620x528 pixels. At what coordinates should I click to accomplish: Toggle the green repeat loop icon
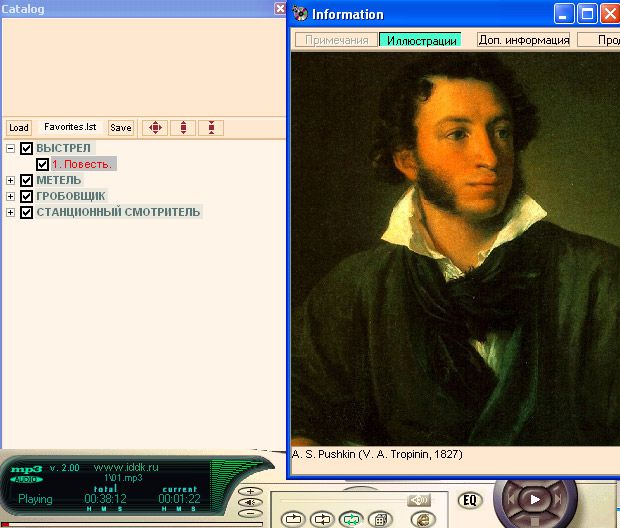tap(351, 519)
